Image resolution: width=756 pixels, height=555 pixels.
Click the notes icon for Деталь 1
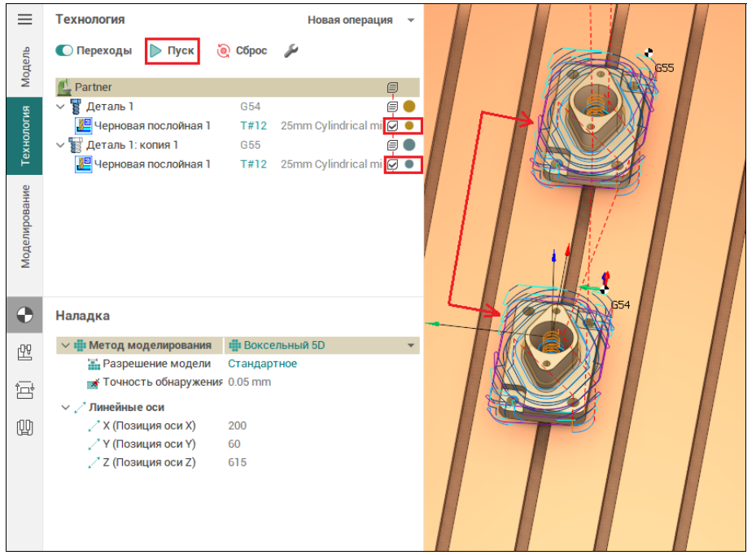point(393,107)
